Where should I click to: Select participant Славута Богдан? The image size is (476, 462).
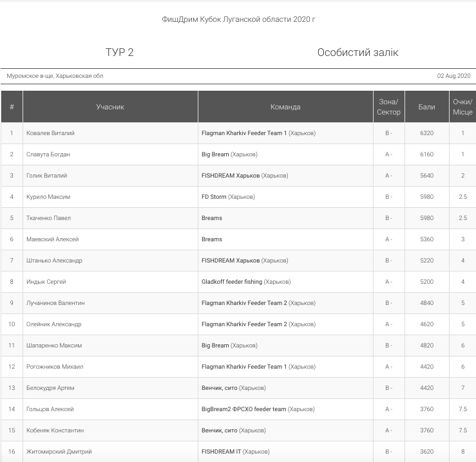(x=48, y=154)
